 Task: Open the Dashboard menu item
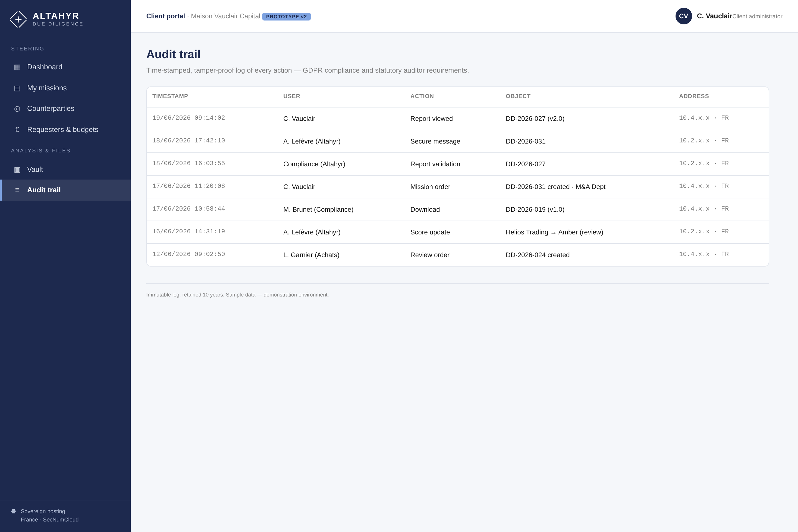[65, 67]
